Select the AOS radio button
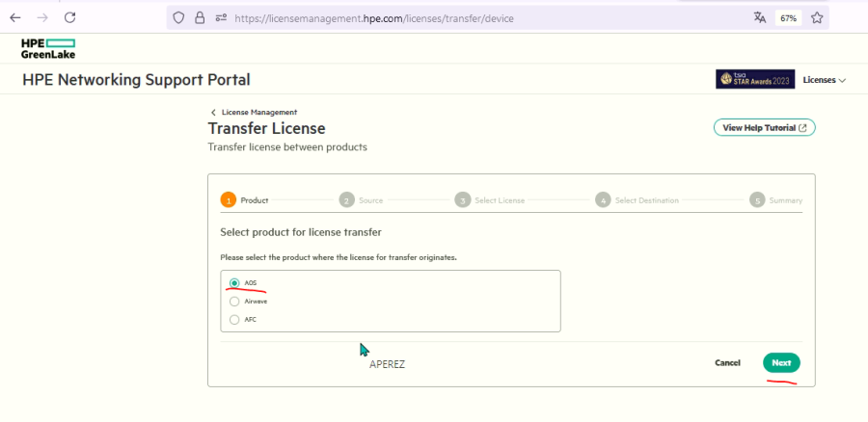The image size is (868, 422). point(234,283)
